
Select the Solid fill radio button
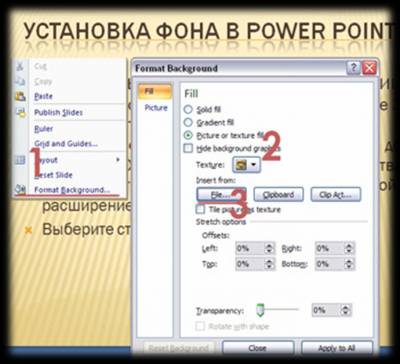pyautogui.click(x=189, y=109)
